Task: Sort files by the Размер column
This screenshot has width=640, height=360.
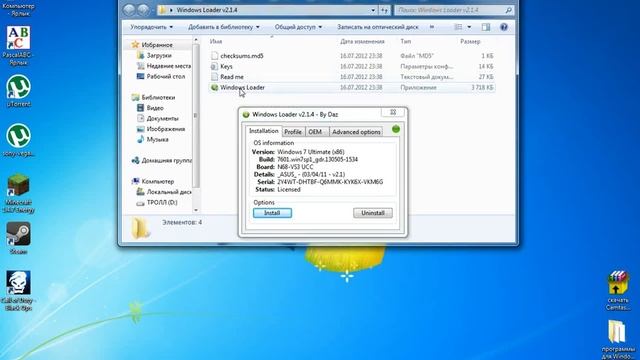Action: point(470,42)
